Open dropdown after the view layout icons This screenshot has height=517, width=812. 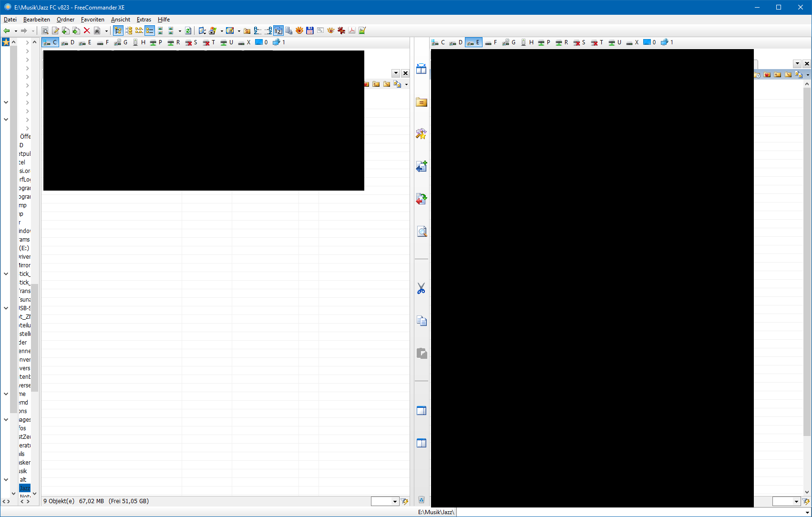pos(180,31)
